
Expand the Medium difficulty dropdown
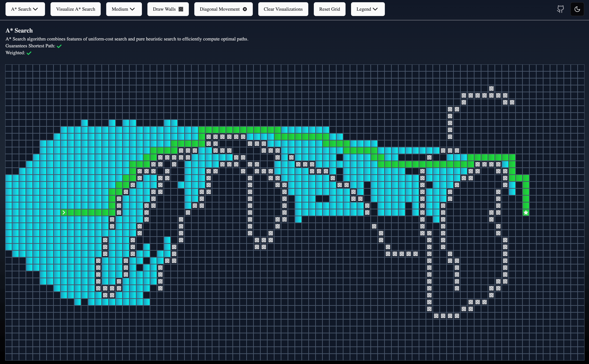click(124, 9)
